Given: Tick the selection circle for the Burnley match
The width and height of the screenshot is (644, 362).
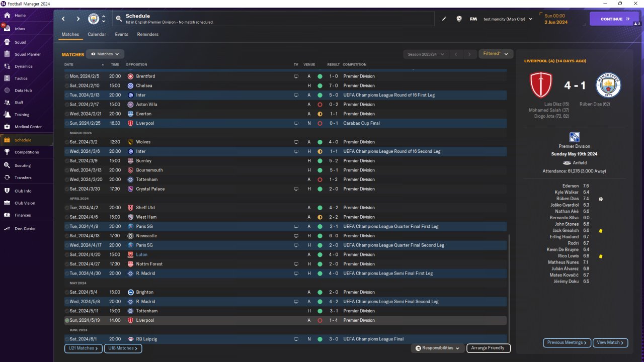Looking at the screenshot, I should (67, 161).
